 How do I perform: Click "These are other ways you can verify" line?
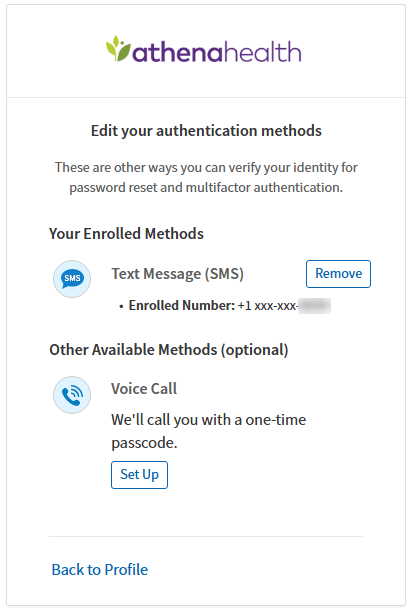[206, 167]
